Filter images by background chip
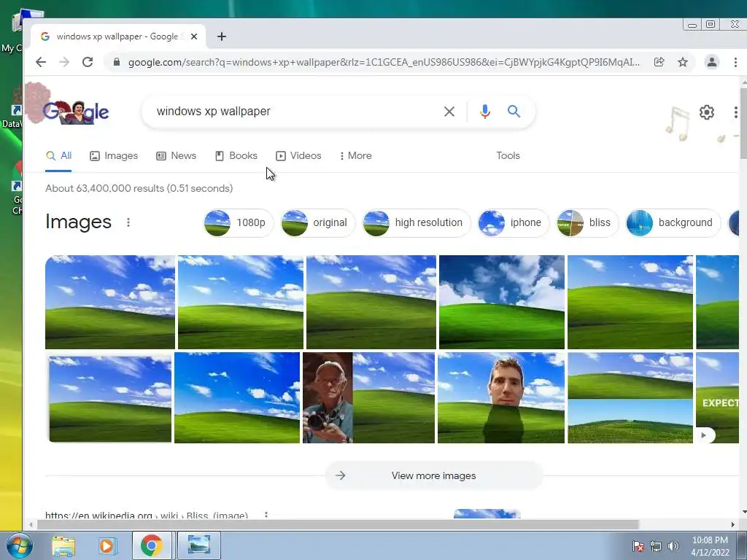The height and width of the screenshot is (560, 747). [673, 222]
